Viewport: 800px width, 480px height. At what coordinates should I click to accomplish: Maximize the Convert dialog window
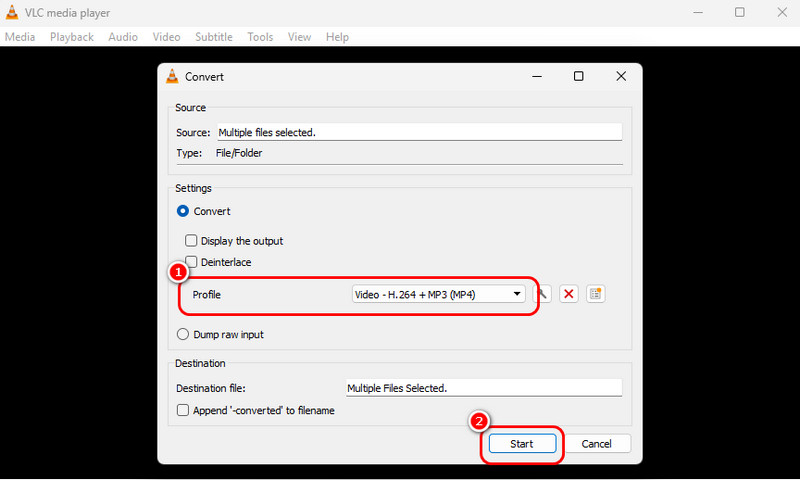578,76
